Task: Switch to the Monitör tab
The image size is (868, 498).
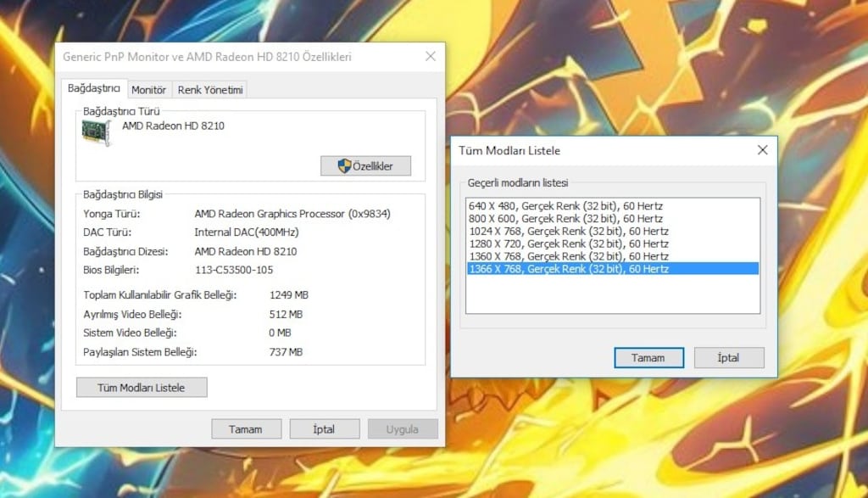Action: (x=148, y=90)
